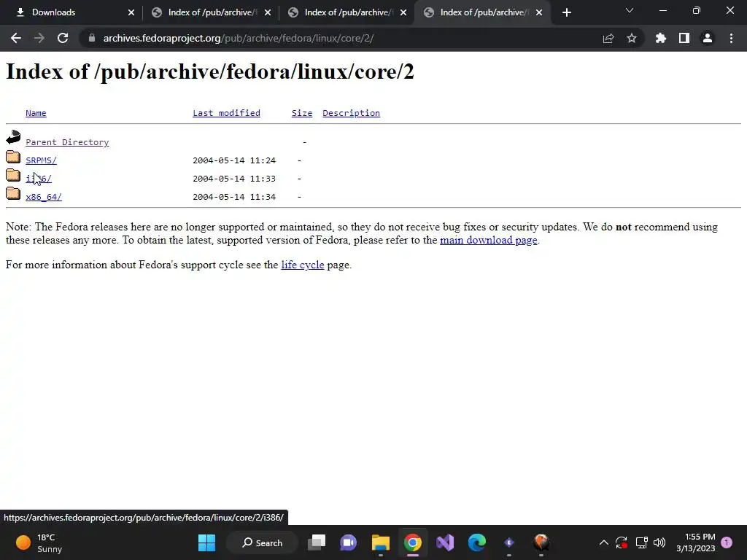Open a new browser tab
The height and width of the screenshot is (560, 747).
coord(566,12)
